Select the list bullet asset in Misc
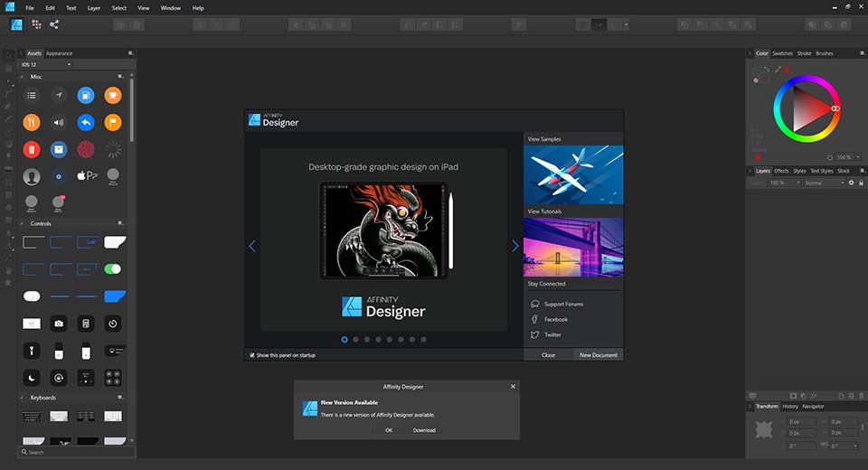 pyautogui.click(x=32, y=95)
